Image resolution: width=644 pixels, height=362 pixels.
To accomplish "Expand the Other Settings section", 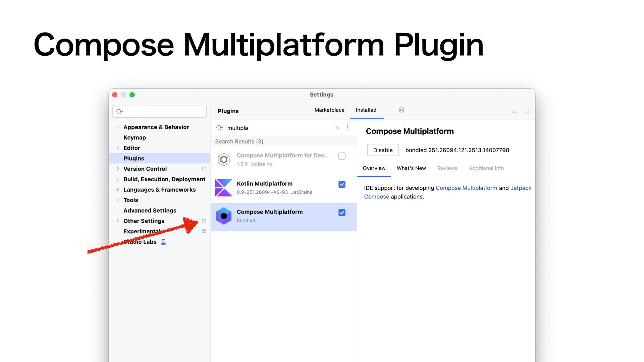I will click(117, 221).
